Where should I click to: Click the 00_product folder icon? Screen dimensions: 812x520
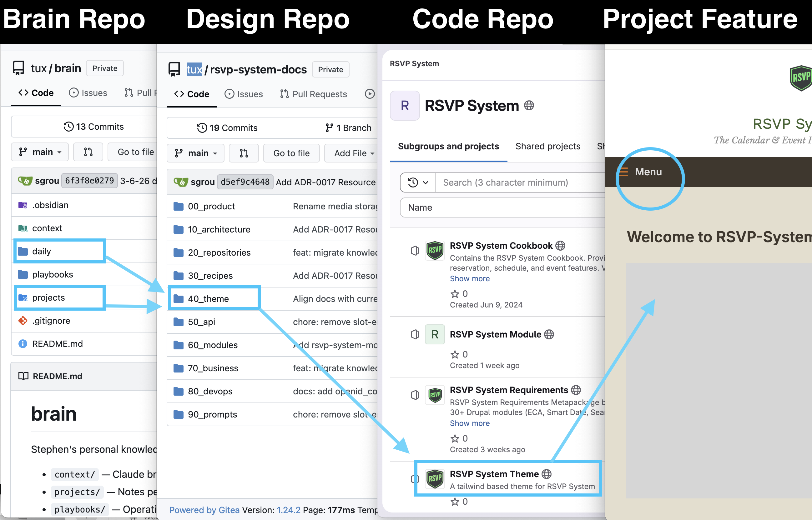coord(178,206)
